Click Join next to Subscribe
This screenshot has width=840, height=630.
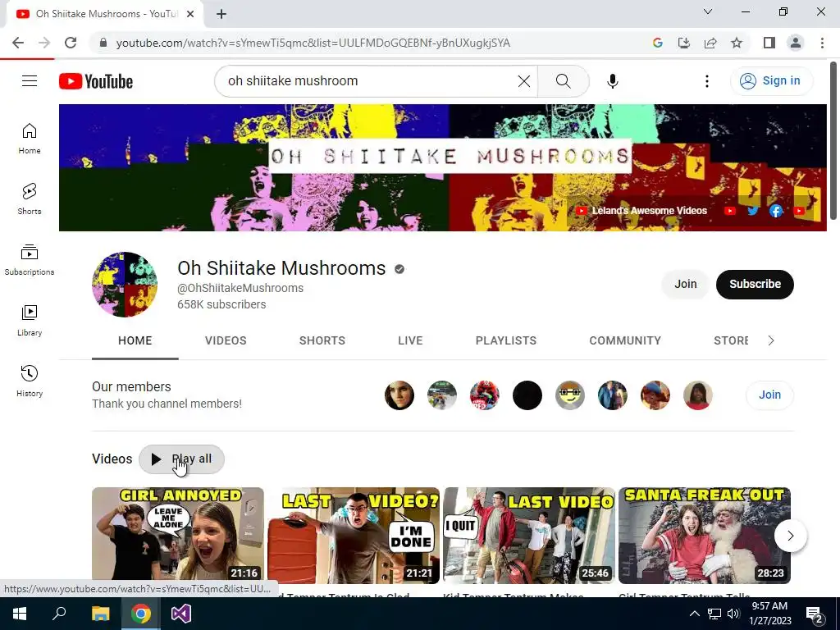[685, 284]
